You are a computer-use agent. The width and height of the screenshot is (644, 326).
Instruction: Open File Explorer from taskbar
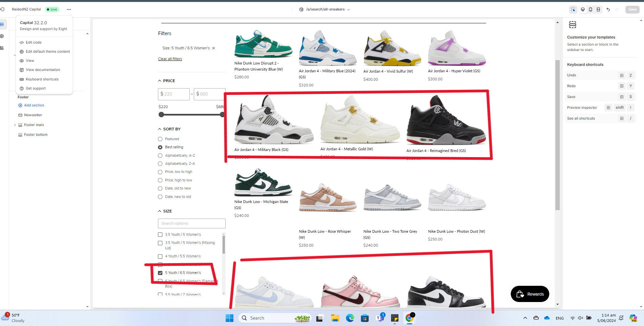[335, 318]
